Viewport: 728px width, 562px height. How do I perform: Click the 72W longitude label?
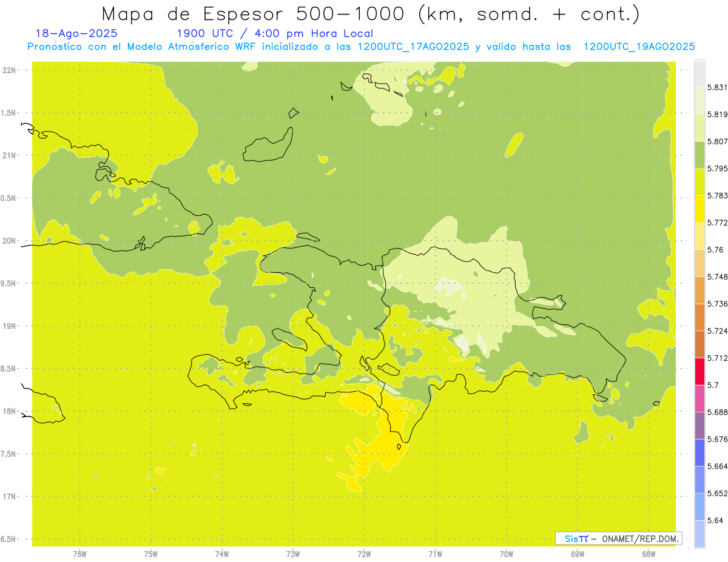[x=364, y=554]
